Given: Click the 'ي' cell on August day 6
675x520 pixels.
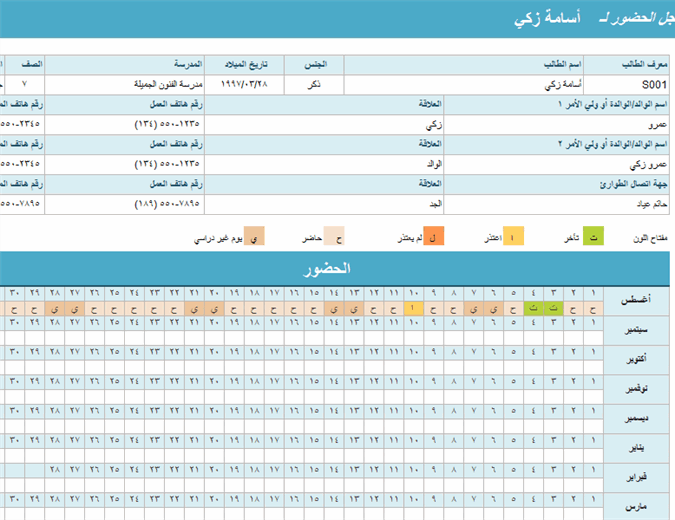Looking at the screenshot, I should coord(493,309).
